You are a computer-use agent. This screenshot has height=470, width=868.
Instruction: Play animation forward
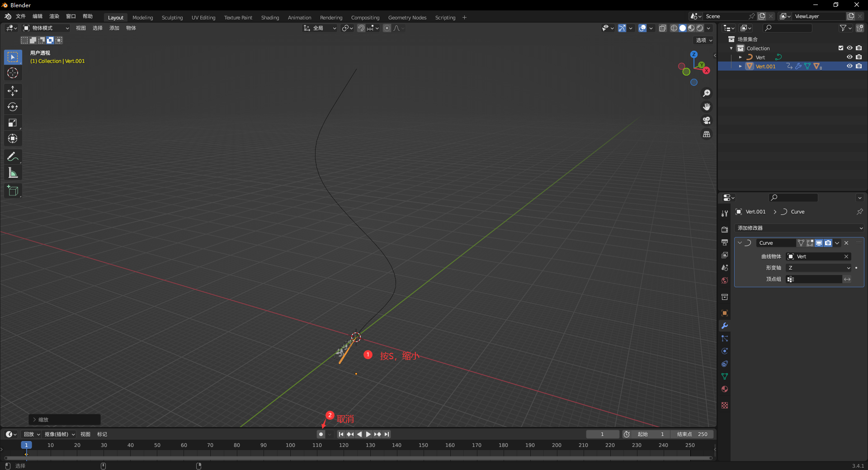tap(368, 434)
